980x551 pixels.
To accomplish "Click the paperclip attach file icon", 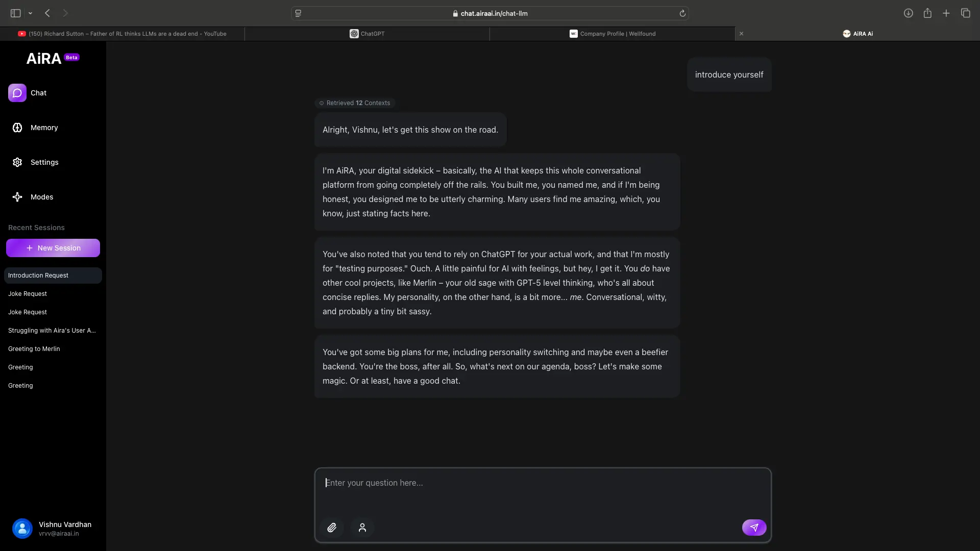I will (x=332, y=528).
